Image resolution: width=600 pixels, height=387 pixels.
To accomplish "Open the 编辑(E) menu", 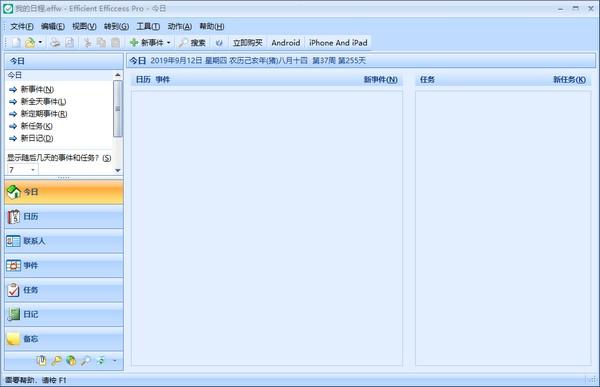I will click(x=53, y=26).
